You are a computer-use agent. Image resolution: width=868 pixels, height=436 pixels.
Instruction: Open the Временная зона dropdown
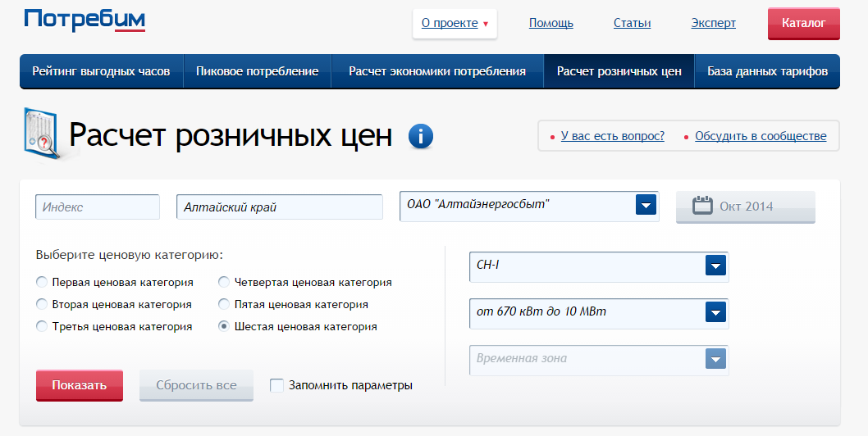[599, 361]
